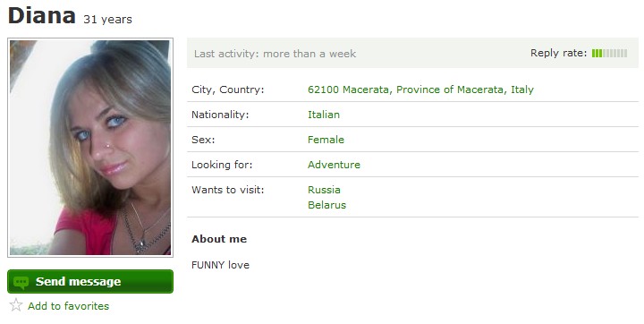The image size is (644, 324).
Task: Click the Nationality field label
Action: [x=220, y=115]
